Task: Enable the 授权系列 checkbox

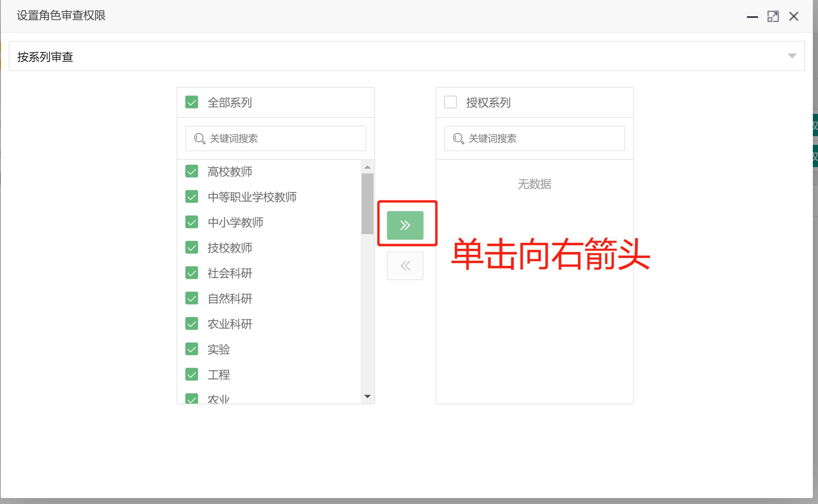Action: tap(450, 102)
